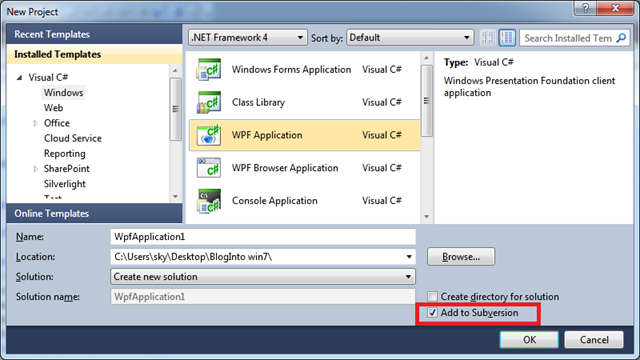
Task: Select the Console Application template icon
Action: 209,201
